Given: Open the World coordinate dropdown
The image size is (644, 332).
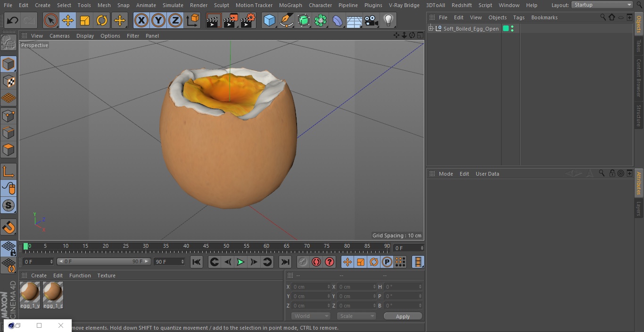Looking at the screenshot, I should pos(311,316).
